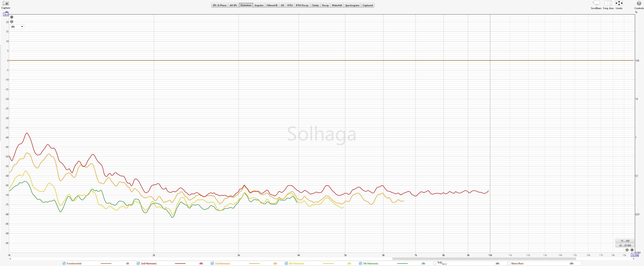Viewport: 644px width, 266px height.
Task: Uncheck the 5th Harmonic checkbox
Action: tap(360, 263)
